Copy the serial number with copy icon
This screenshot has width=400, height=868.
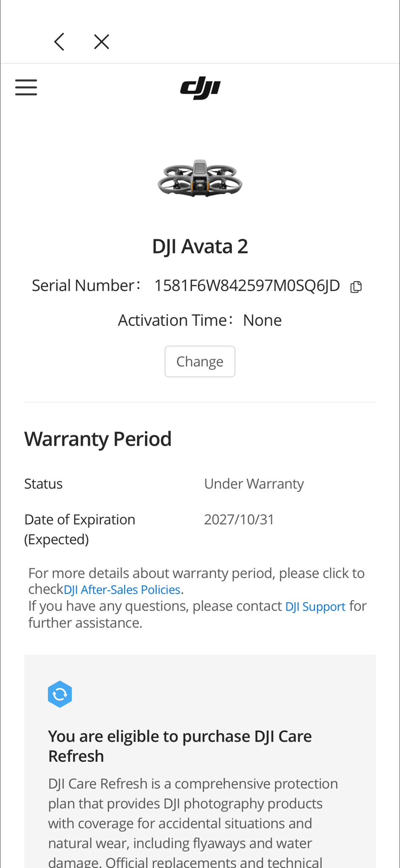tap(356, 287)
